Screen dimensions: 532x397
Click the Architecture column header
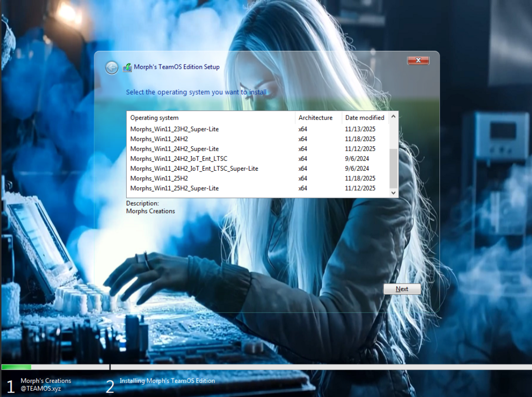click(318, 118)
